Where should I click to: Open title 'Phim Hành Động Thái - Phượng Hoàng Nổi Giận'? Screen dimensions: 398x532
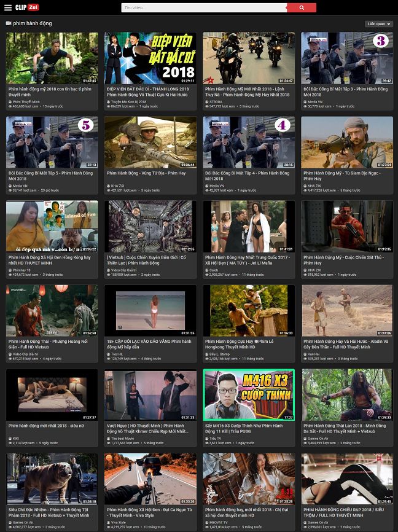(48, 345)
